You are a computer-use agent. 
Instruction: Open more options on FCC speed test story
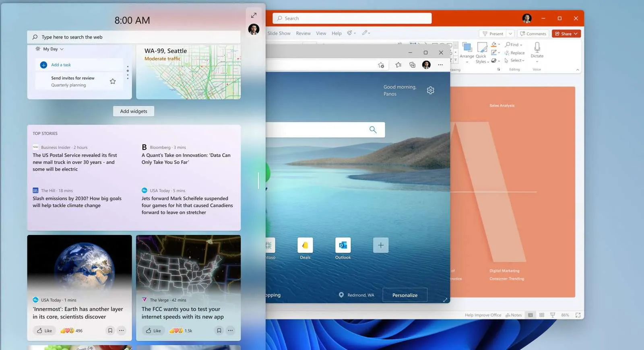click(x=230, y=331)
